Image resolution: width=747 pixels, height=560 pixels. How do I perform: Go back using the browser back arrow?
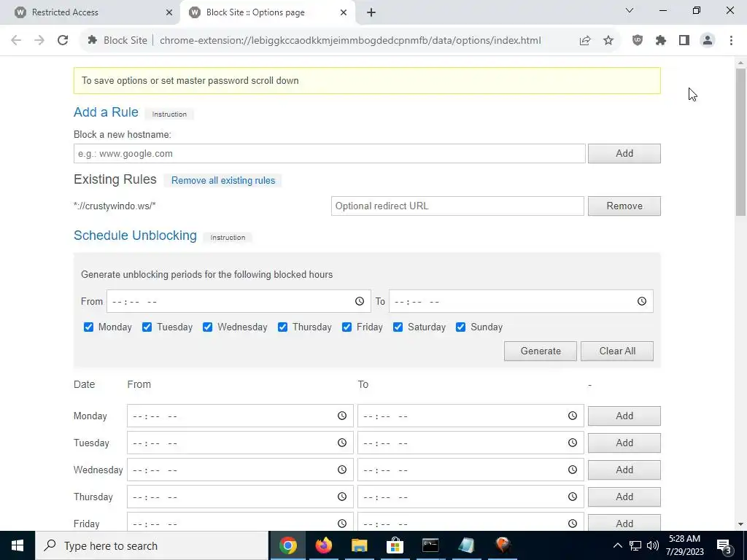coord(16,41)
